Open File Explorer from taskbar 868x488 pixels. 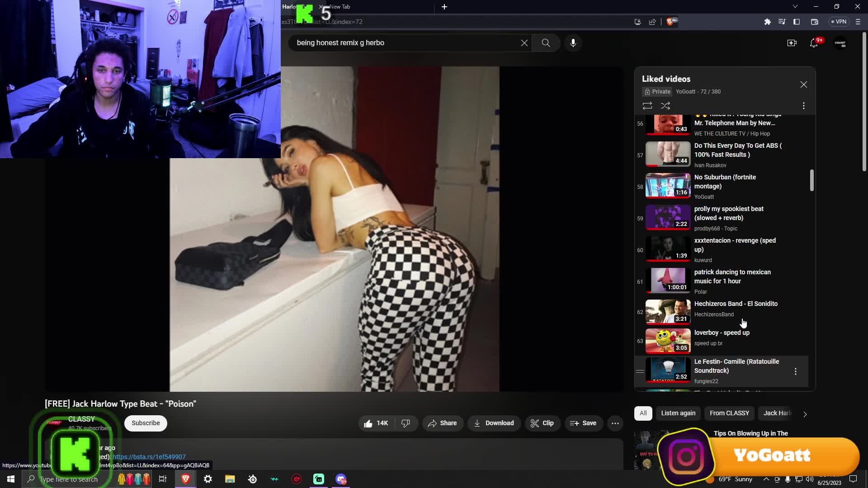point(230,479)
